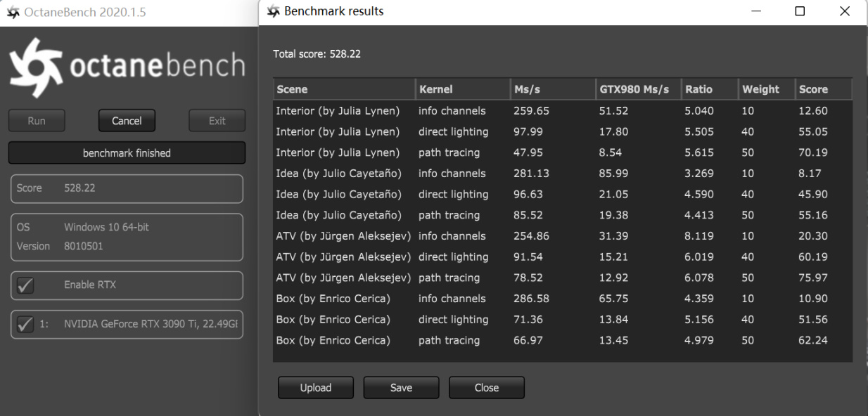Click the GTX980 Ms/s column header

click(x=637, y=89)
